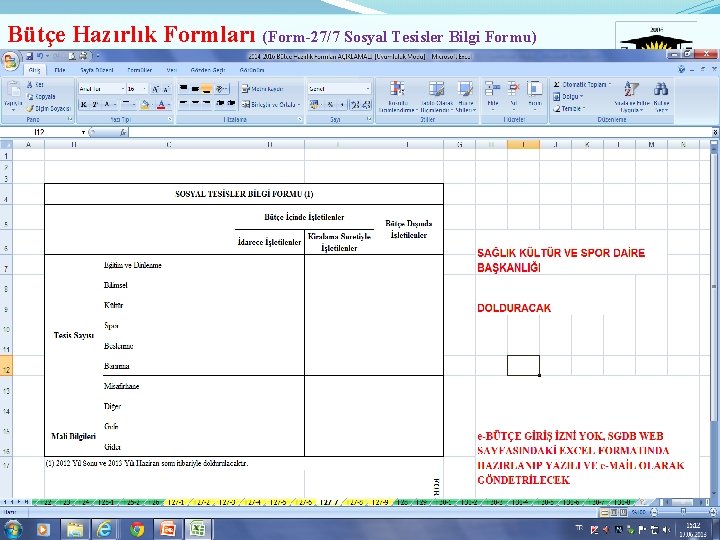This screenshot has width=720, height=540.
Task: Click the red-underlined font color icon
Action: click(161, 105)
